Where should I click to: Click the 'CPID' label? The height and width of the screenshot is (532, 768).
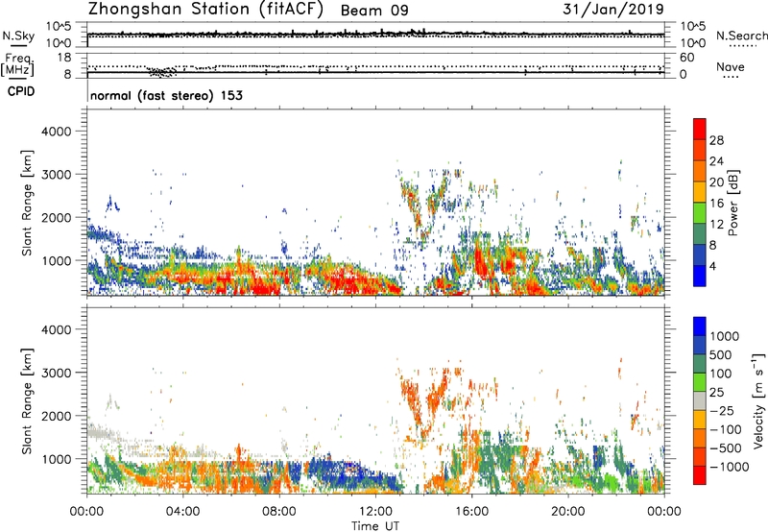pyautogui.click(x=21, y=91)
